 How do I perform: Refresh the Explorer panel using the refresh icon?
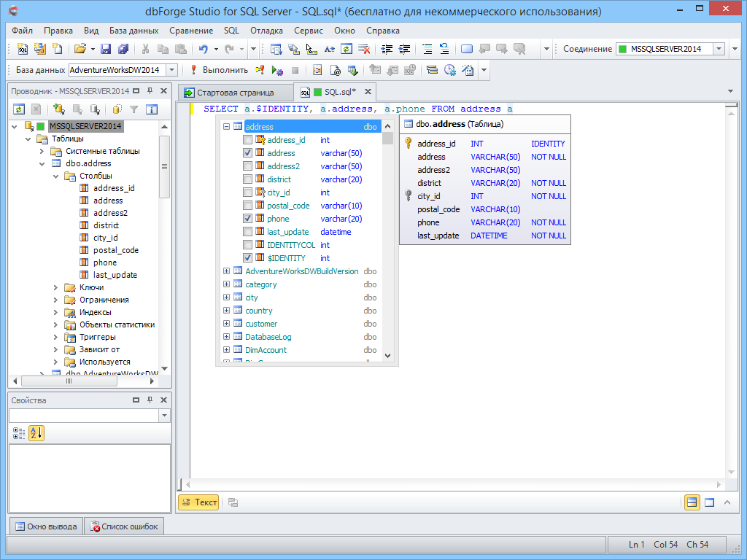pyautogui.click(x=20, y=109)
